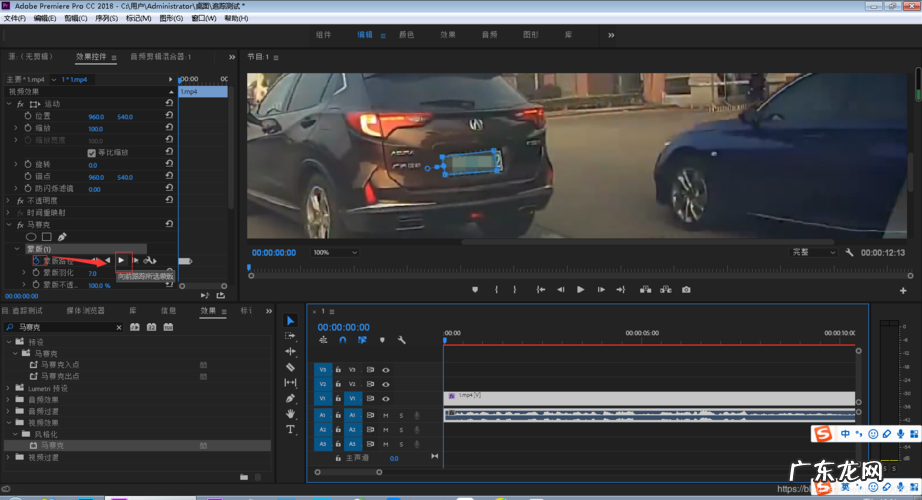The image size is (922, 500).
Task: Select the Hand tool
Action: click(x=291, y=413)
